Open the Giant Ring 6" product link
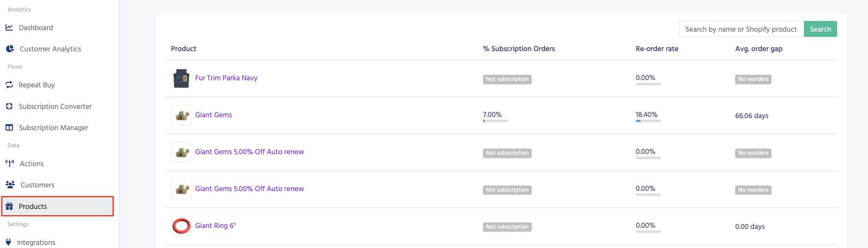 [x=215, y=226]
